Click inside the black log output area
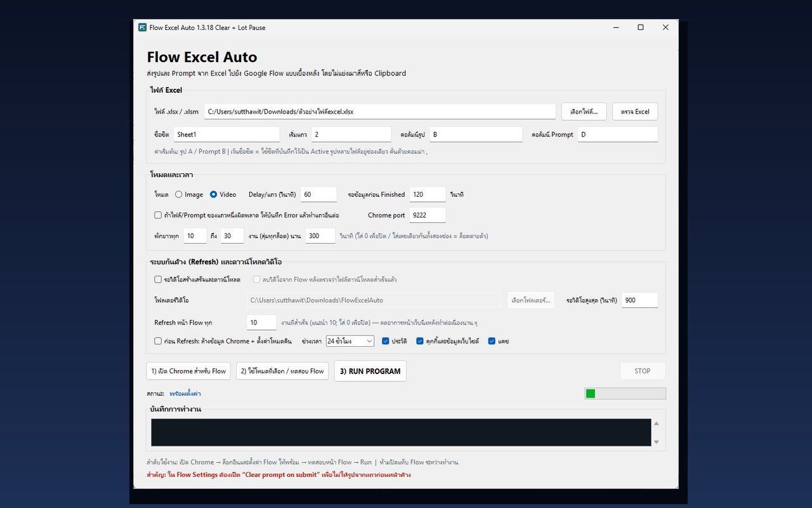Screen dimensions: 812x508 point(401,432)
